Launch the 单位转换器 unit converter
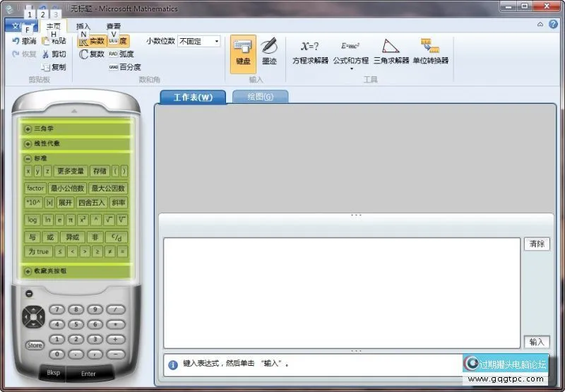 (x=430, y=52)
